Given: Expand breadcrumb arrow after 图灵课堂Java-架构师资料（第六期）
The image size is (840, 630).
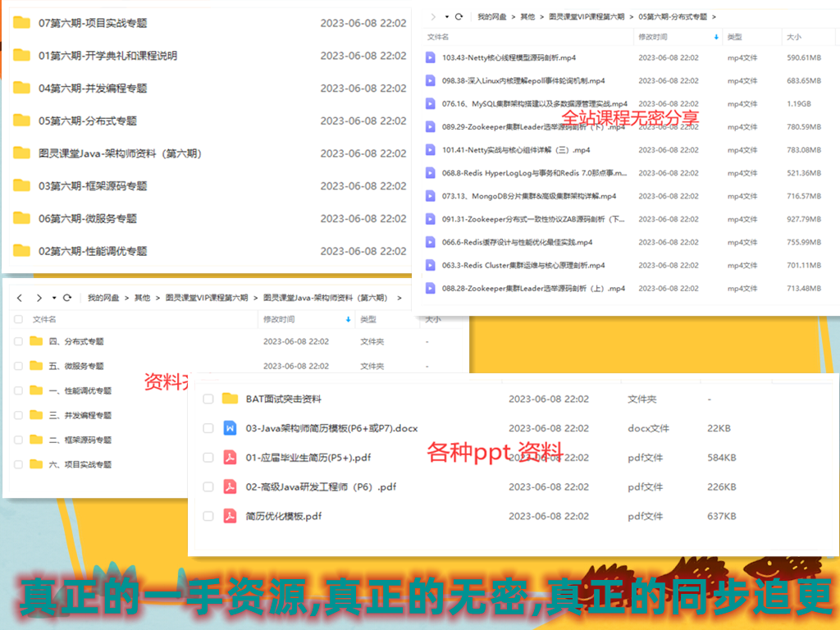Looking at the screenshot, I should [399, 297].
